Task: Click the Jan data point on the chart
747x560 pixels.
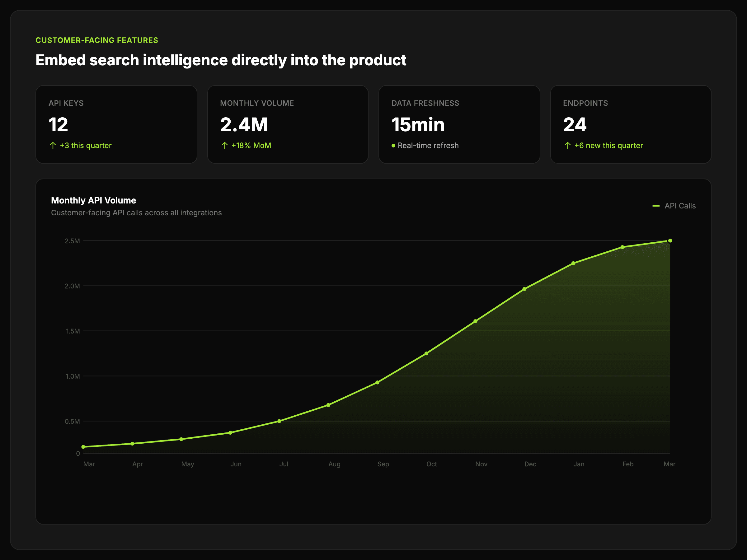Action: click(573, 263)
